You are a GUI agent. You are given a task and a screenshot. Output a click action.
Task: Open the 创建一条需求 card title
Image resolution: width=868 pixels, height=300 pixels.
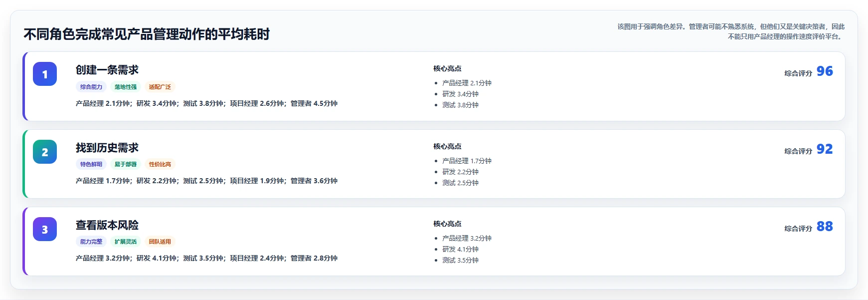107,70
